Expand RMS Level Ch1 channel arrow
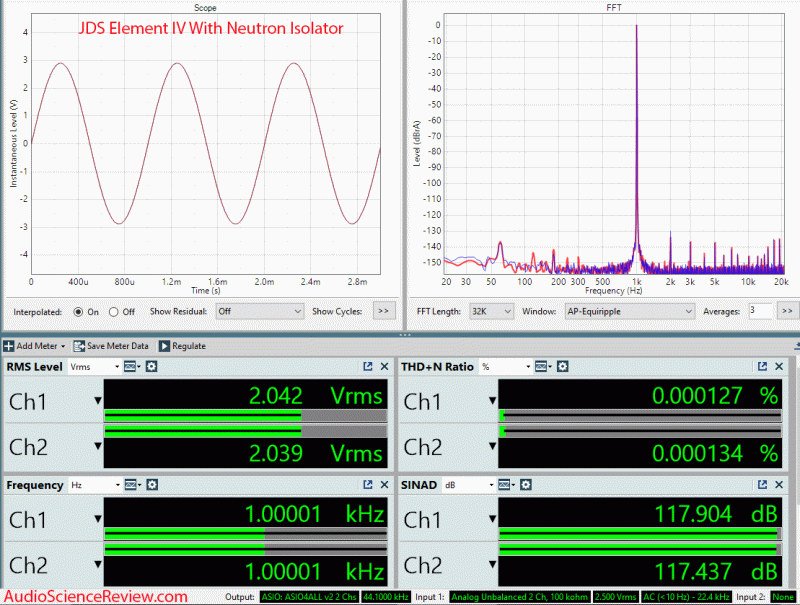The height and width of the screenshot is (605, 800). [x=98, y=401]
